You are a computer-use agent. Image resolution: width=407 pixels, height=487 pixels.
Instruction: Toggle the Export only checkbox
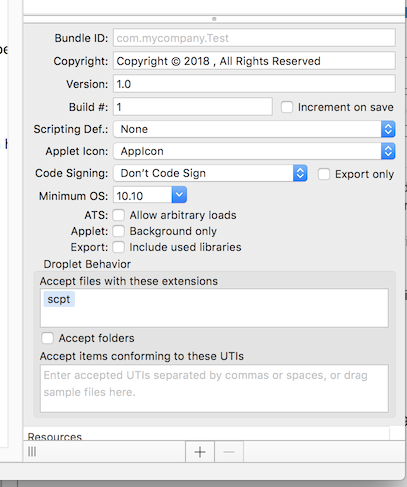pos(324,174)
